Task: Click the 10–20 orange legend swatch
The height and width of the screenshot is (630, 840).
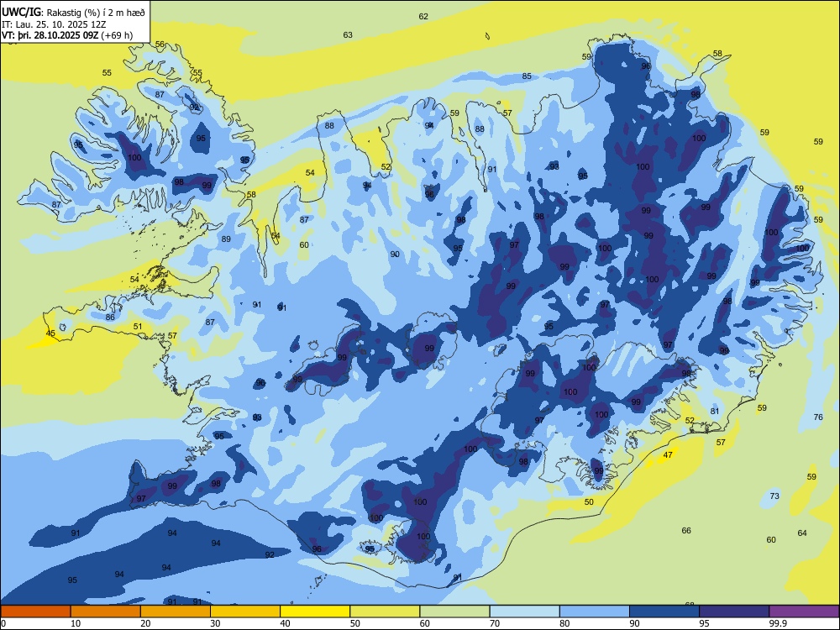Action: (106, 612)
